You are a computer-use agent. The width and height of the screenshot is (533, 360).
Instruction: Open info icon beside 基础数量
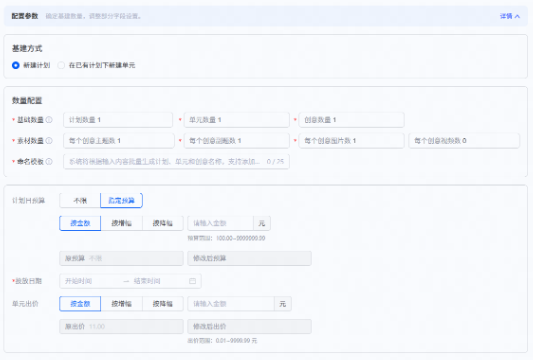pos(49,120)
